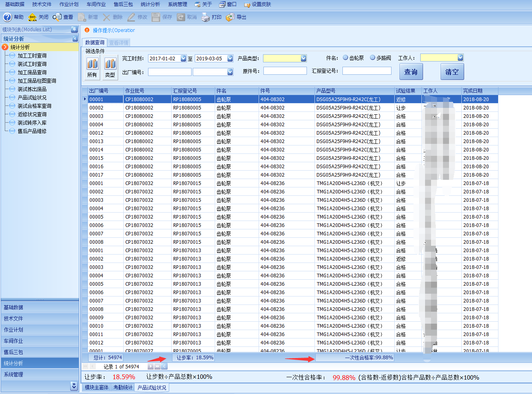The image size is (532, 394).
Task: Click the 汇报登记号 input field
Action: (x=367, y=71)
